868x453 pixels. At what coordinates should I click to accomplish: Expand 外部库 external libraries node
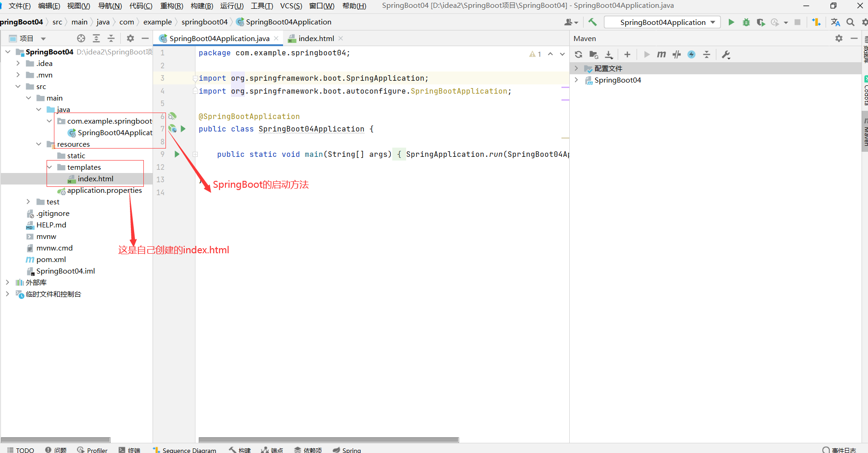tap(7, 282)
